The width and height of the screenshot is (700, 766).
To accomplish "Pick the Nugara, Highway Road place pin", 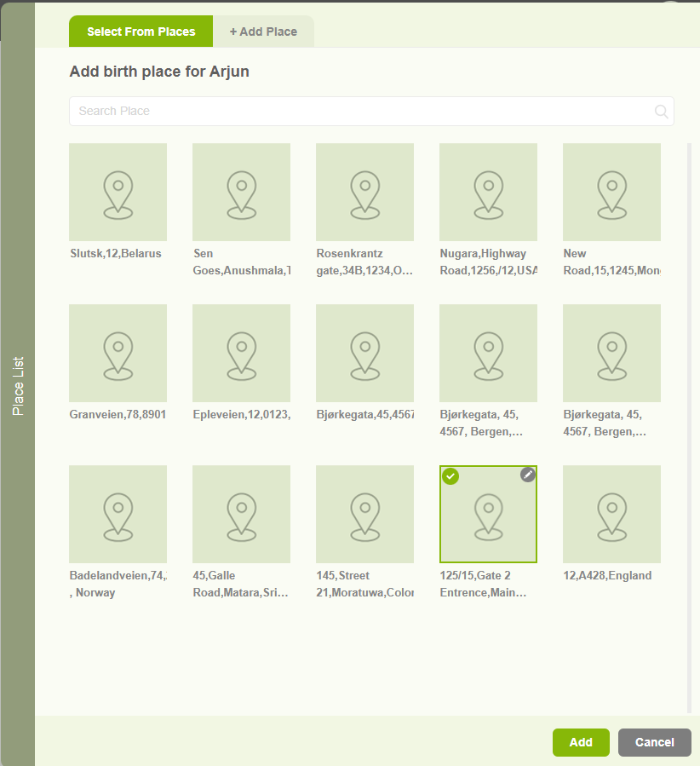I will [488, 193].
